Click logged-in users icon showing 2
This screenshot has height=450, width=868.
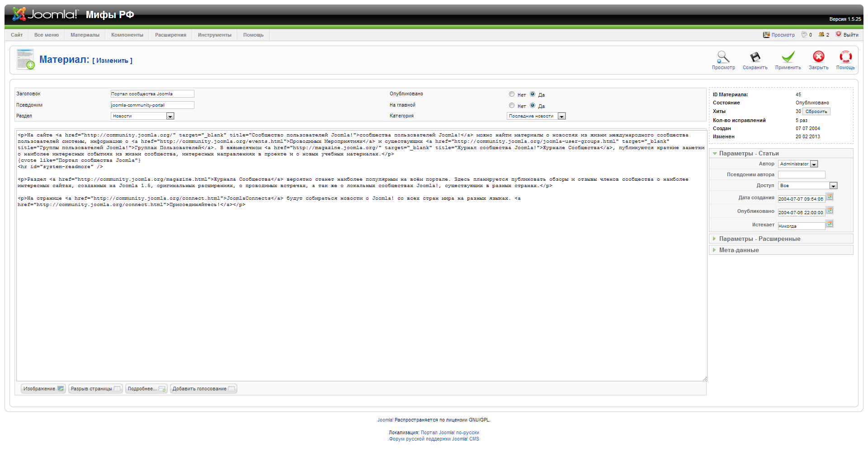coord(821,34)
